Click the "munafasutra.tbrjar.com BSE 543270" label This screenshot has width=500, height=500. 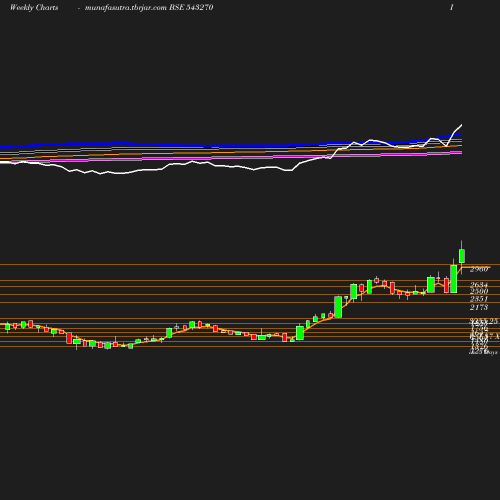[x=149, y=8]
